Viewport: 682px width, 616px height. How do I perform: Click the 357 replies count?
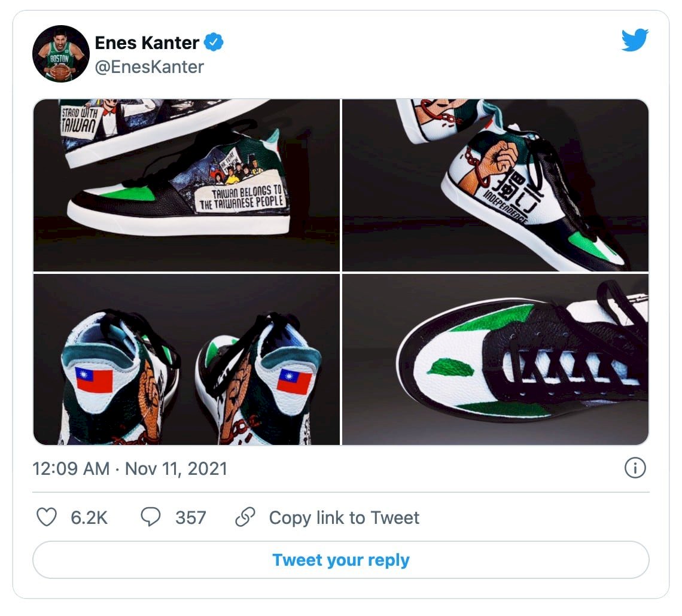(190, 518)
